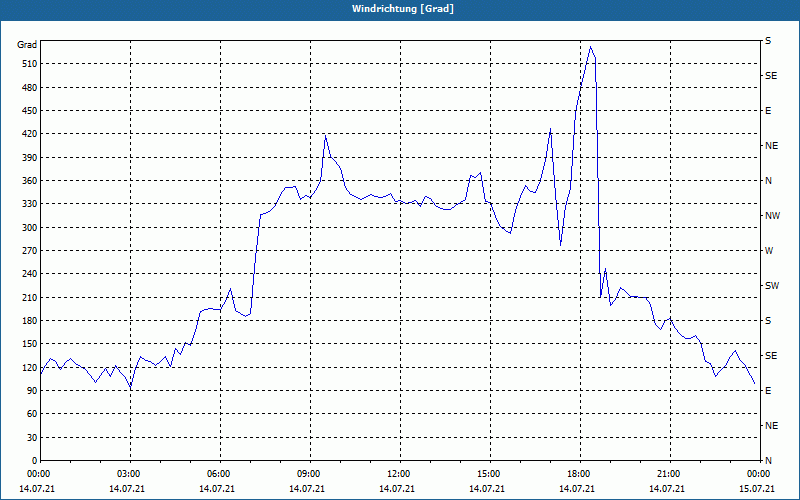Click the W compass label on right axis
The width and height of the screenshot is (800, 500).
768,251
